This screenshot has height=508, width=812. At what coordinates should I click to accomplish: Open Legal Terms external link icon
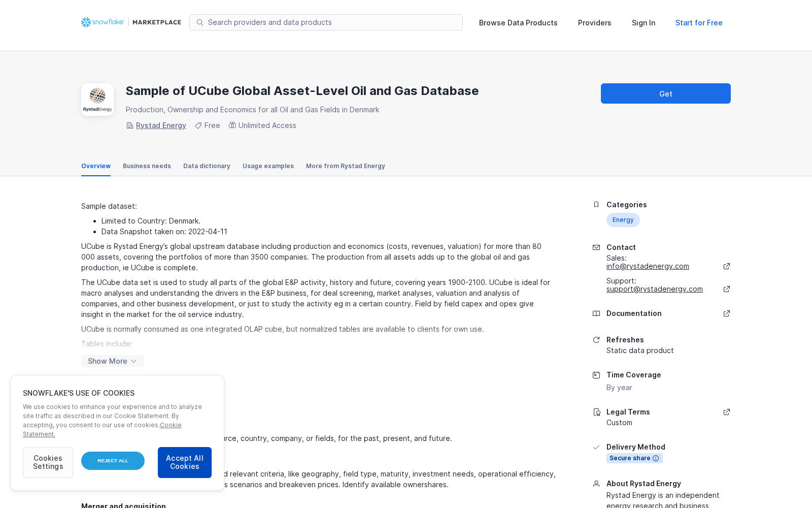[727, 412]
